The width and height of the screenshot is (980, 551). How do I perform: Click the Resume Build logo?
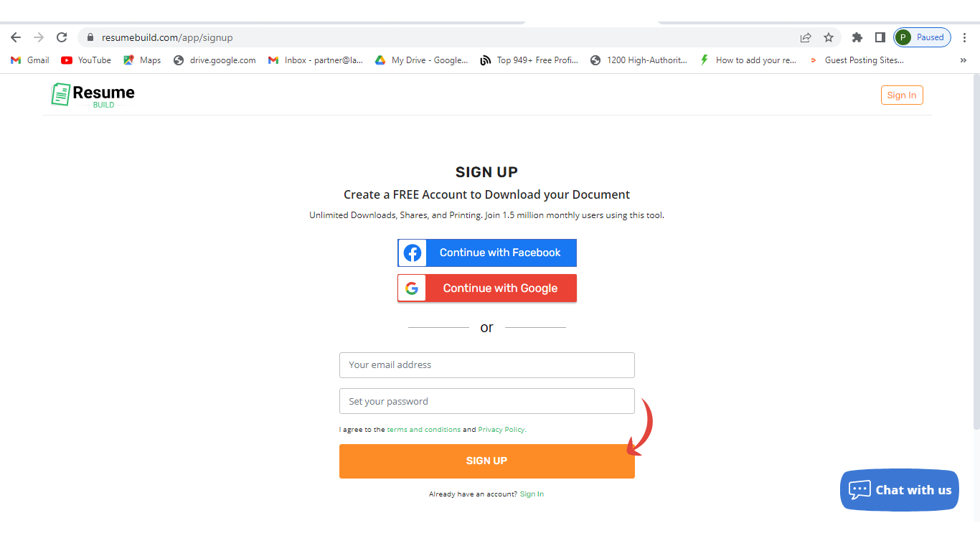pyautogui.click(x=93, y=95)
